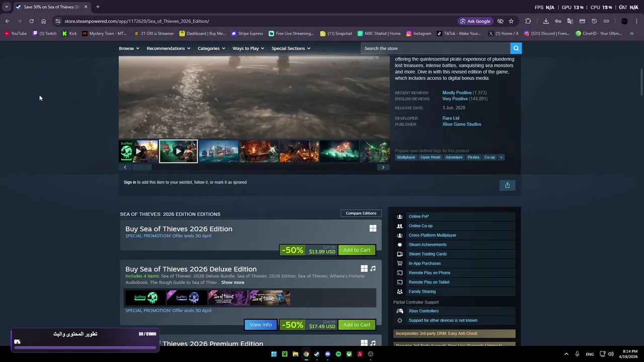Click the Ask Google button
The height and width of the screenshot is (362, 644).
click(475, 21)
